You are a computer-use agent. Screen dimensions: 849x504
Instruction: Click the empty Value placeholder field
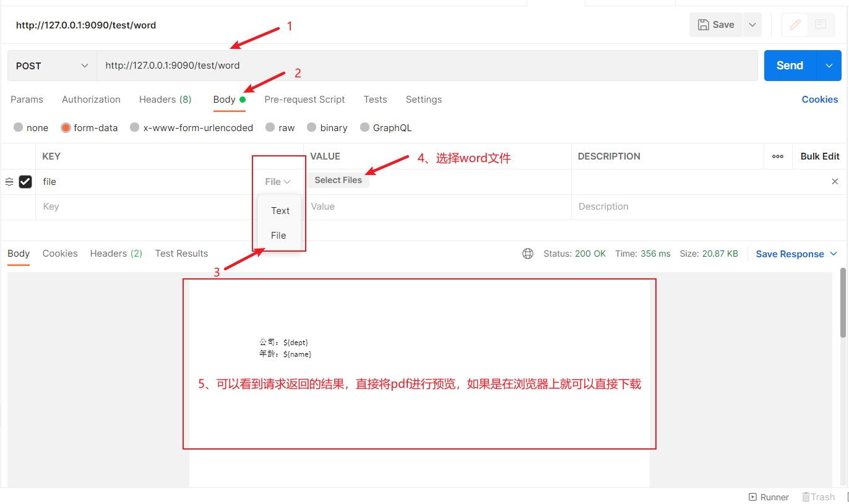click(437, 207)
